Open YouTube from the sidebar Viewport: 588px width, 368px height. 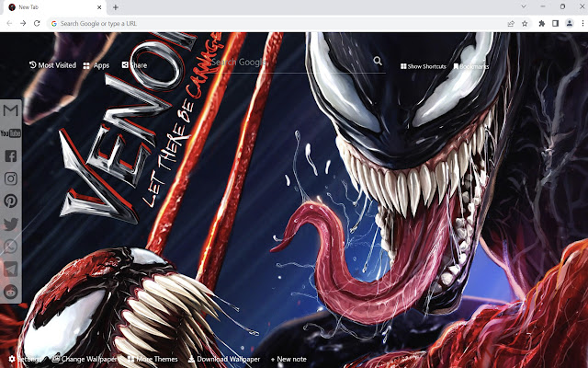[10, 133]
